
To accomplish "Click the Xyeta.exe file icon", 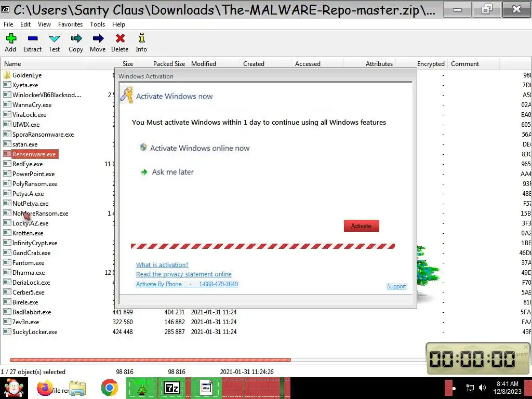I will [x=7, y=85].
